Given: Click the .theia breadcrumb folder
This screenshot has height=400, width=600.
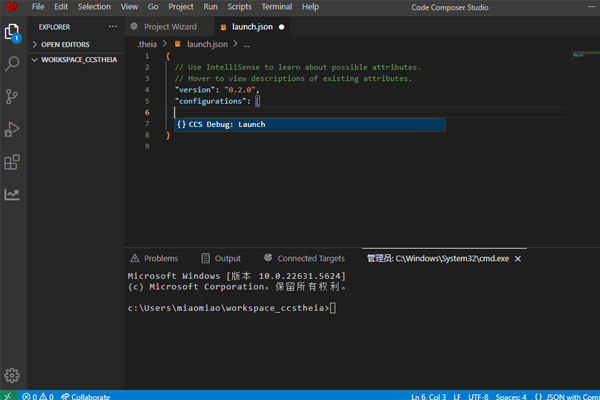Looking at the screenshot, I should pyautogui.click(x=147, y=44).
